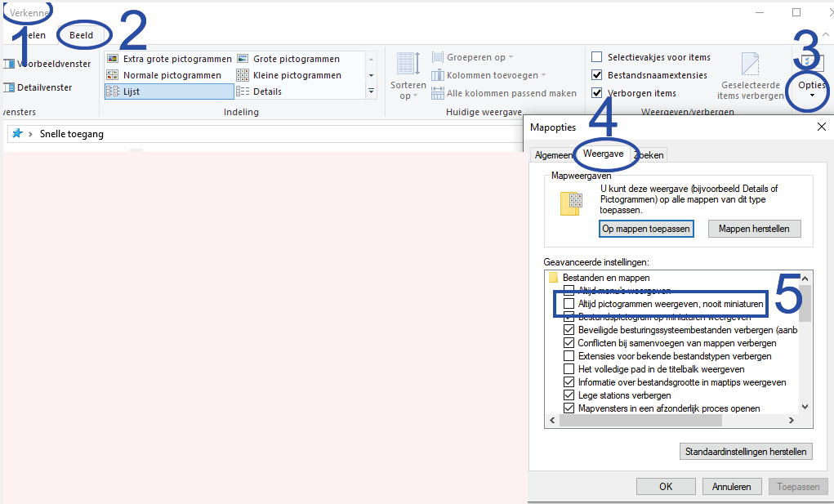The height and width of the screenshot is (504, 834).
Task: Open the Beeld ribbon tab
Action: pyautogui.click(x=82, y=35)
